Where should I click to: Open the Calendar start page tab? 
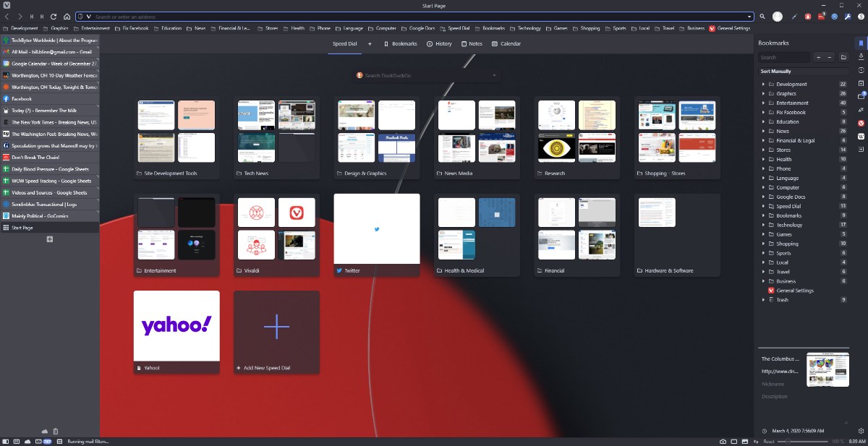coord(506,44)
